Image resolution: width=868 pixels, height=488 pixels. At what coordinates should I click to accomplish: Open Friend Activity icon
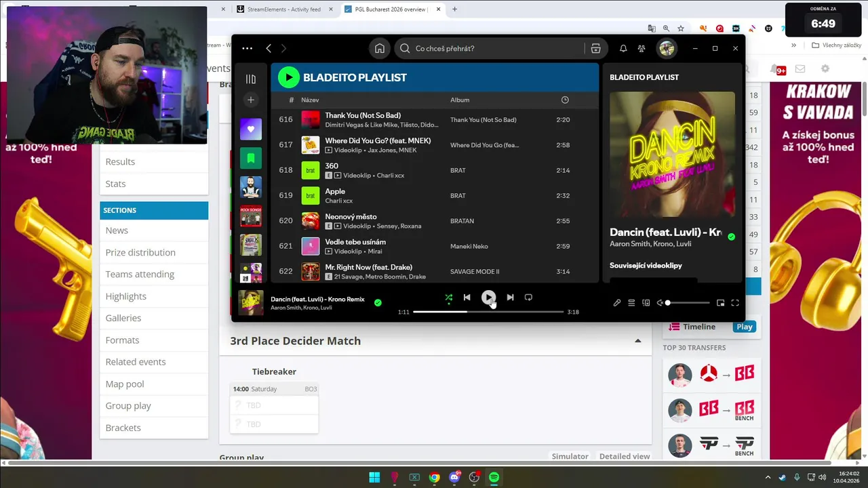642,49
